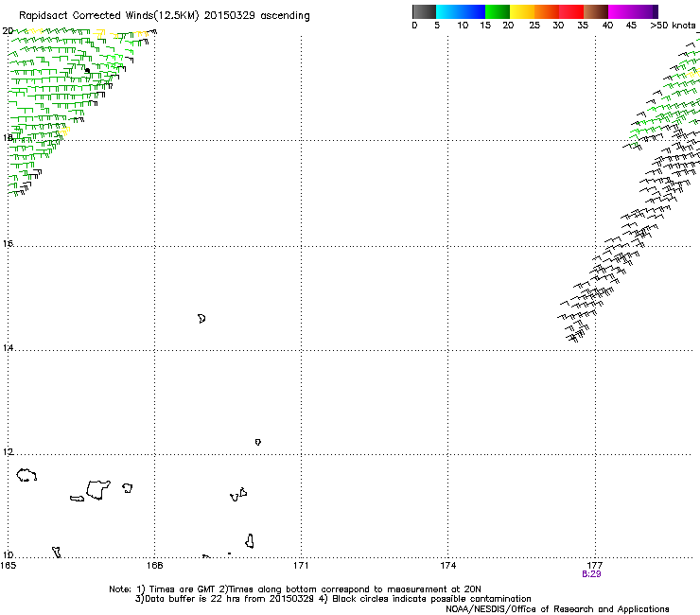Image resolution: width=700 pixels, height=615 pixels.
Task: Click the green 15-20 knots color segment
Action: point(497,11)
